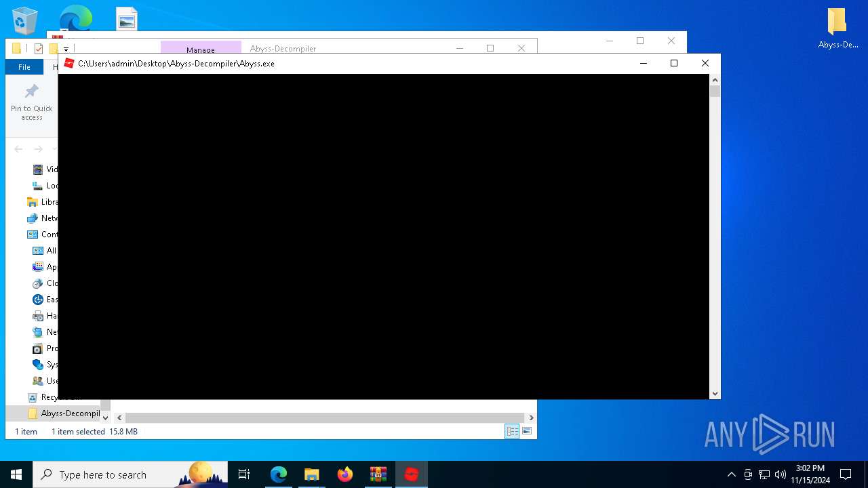
Task: Click Explorer's Properties checkmark quick-access icon
Action: click(x=39, y=48)
